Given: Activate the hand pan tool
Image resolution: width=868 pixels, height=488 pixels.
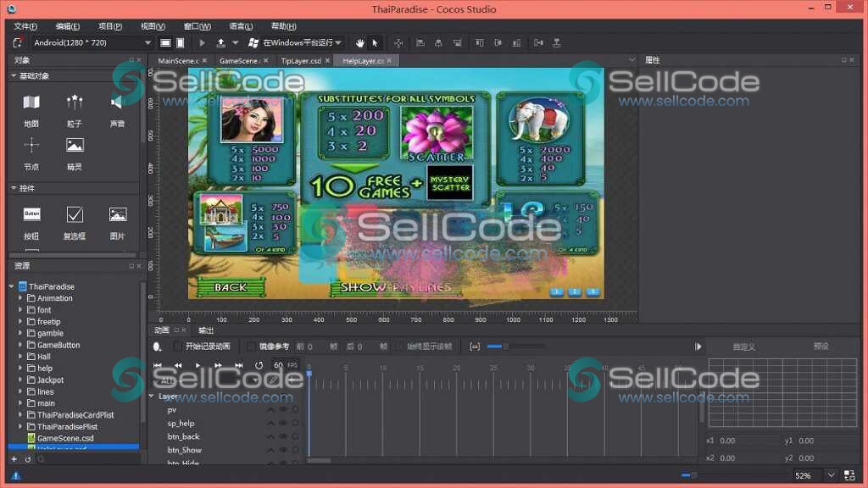Looking at the screenshot, I should coord(359,42).
